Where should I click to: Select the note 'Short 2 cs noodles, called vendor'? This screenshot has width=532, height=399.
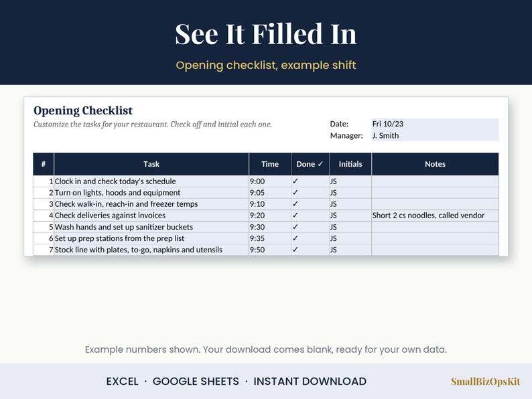click(435, 216)
